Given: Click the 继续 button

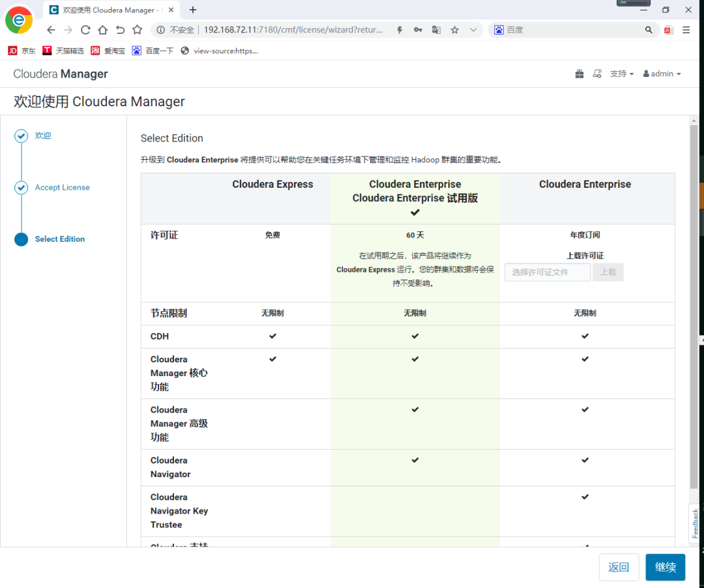Looking at the screenshot, I should [x=665, y=567].
